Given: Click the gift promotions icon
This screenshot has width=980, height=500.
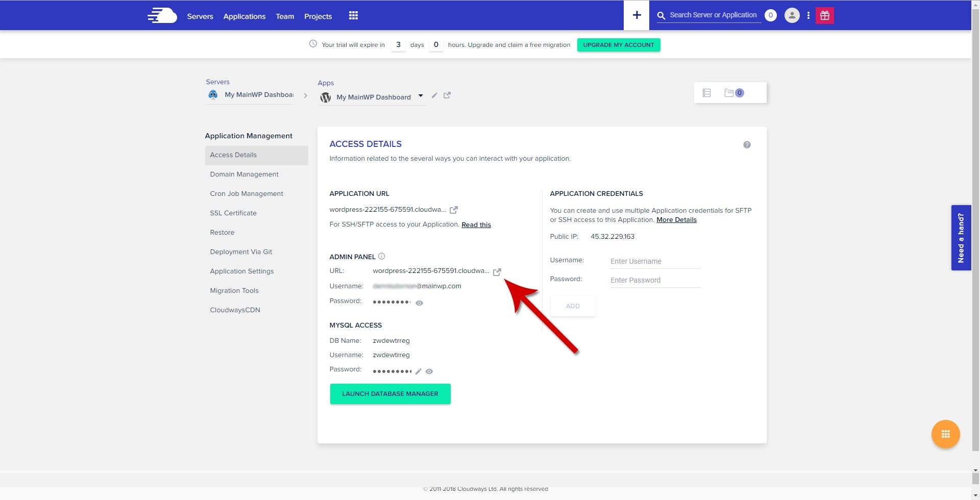Looking at the screenshot, I should [x=825, y=15].
